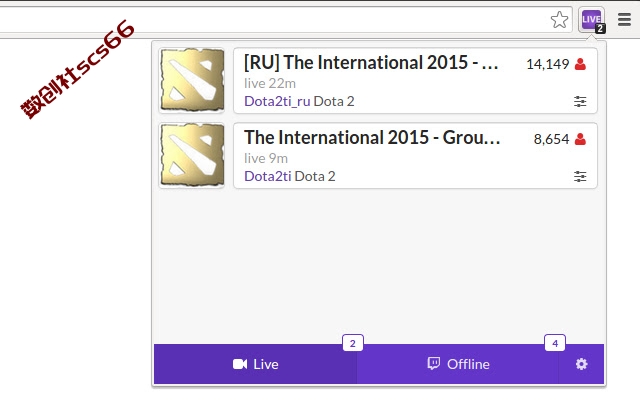The height and width of the screenshot is (400, 640).
Task: Switch to the Live tab
Action: (x=256, y=364)
